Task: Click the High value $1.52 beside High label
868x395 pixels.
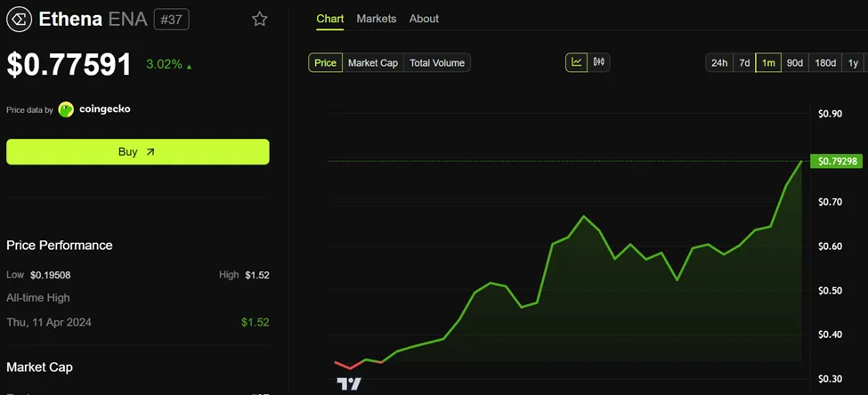Action: [x=257, y=275]
